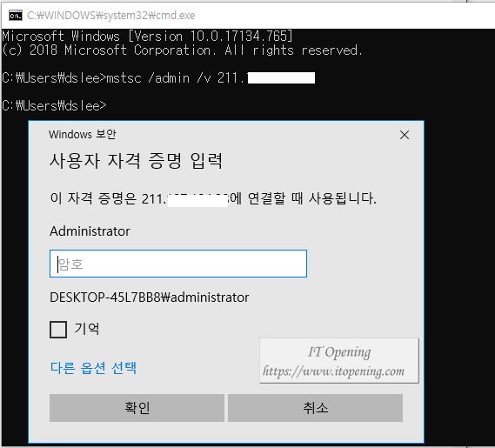495x448 pixels.
Task: Click the cmd.exe icon in title bar
Action: tap(16, 15)
